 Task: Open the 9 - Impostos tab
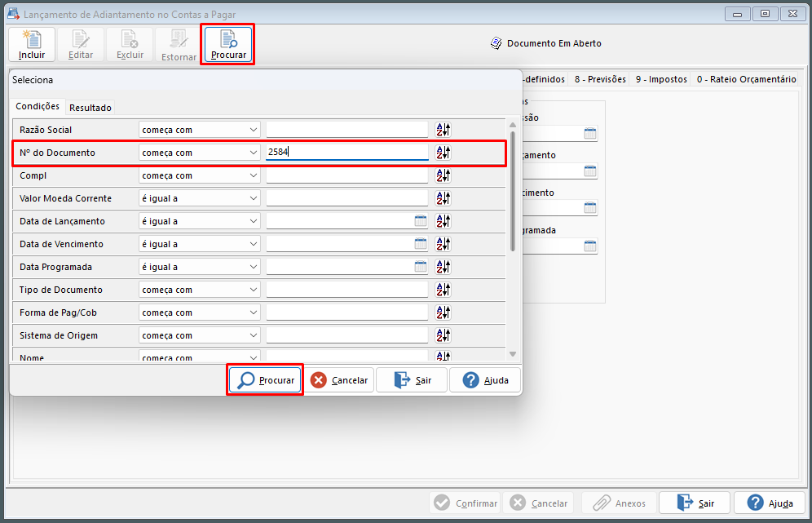661,79
